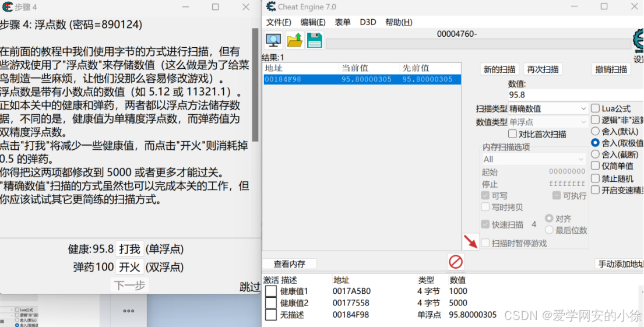This screenshot has height=327, width=644.
Task: Select the 舍入(取极值) radio button
Action: [595, 143]
